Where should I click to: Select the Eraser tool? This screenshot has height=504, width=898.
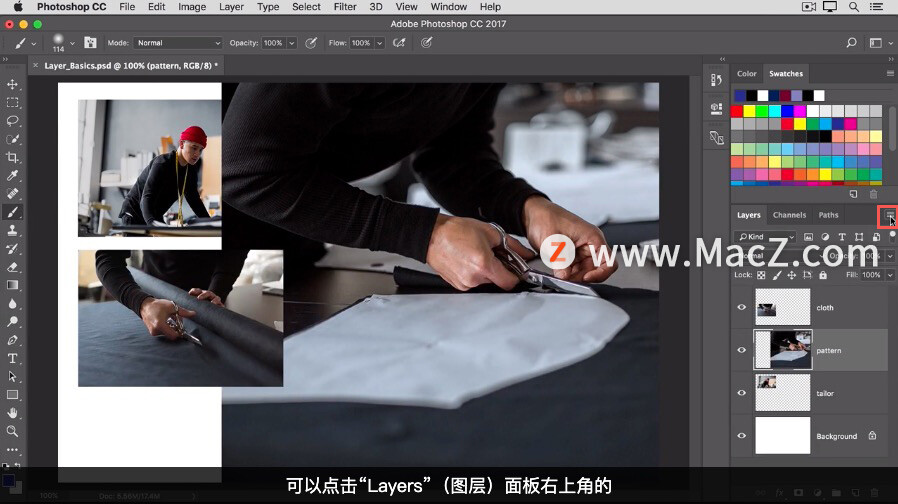[12, 267]
